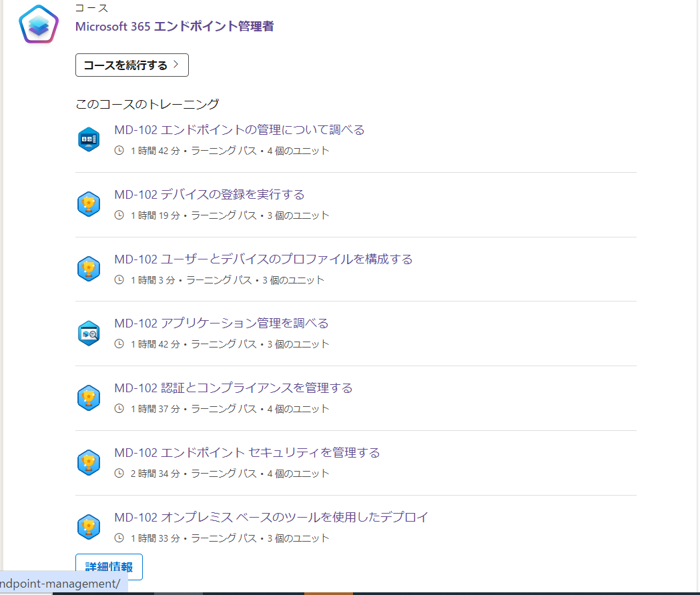Click the clock icon under the first learning path

pos(119,150)
